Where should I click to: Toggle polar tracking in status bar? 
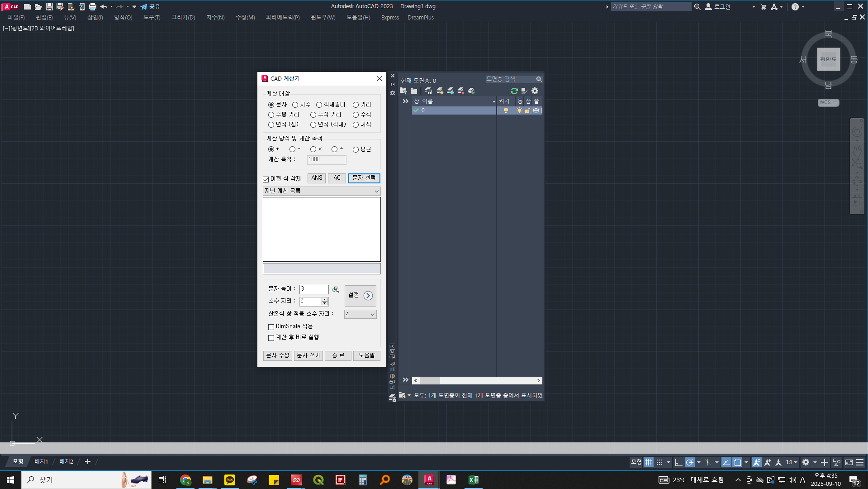[x=689, y=462]
